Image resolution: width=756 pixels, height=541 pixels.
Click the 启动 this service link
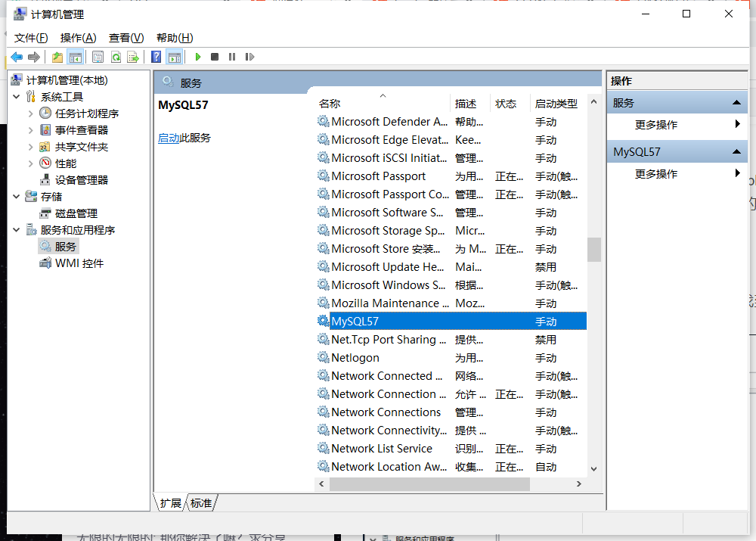169,138
